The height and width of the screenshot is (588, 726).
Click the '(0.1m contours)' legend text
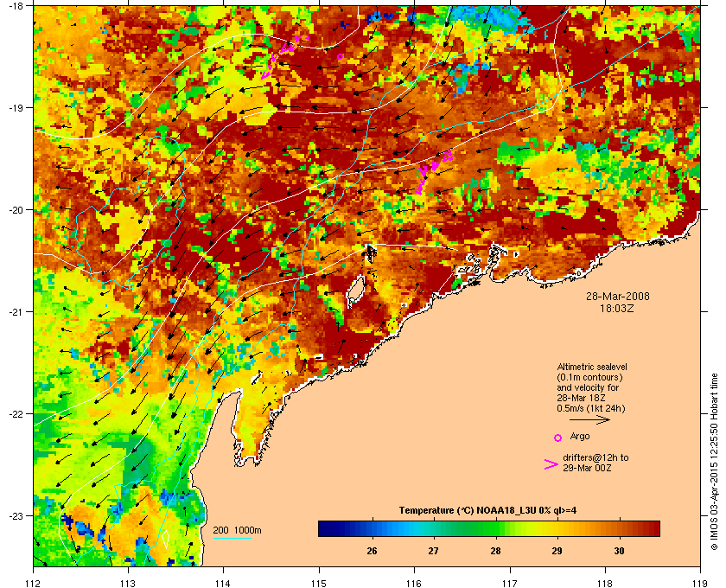point(589,377)
